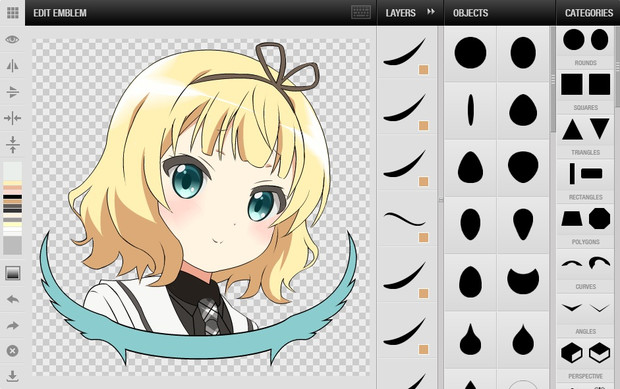The height and width of the screenshot is (389, 620).
Task: Select the hollow cube icon in Perspective
Action: (599, 353)
